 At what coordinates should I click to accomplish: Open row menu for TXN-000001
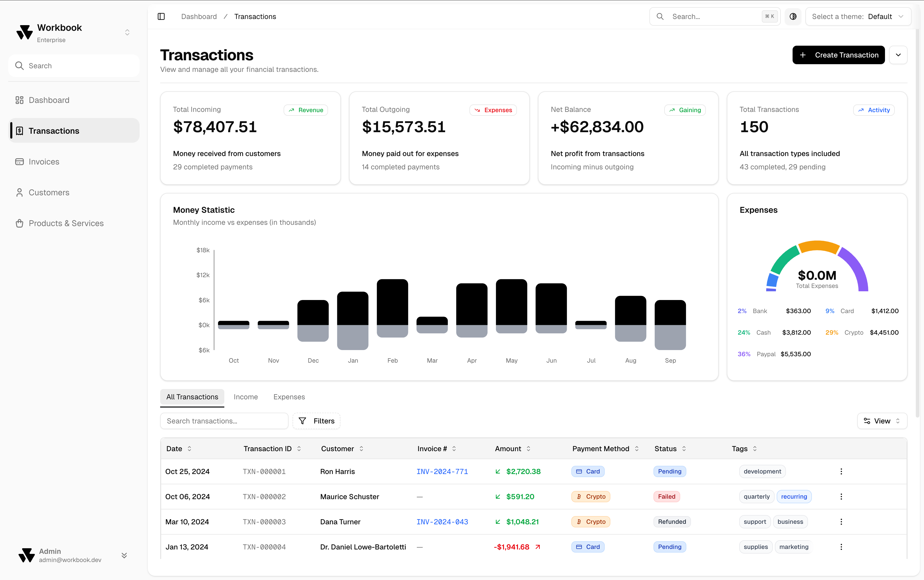(841, 471)
